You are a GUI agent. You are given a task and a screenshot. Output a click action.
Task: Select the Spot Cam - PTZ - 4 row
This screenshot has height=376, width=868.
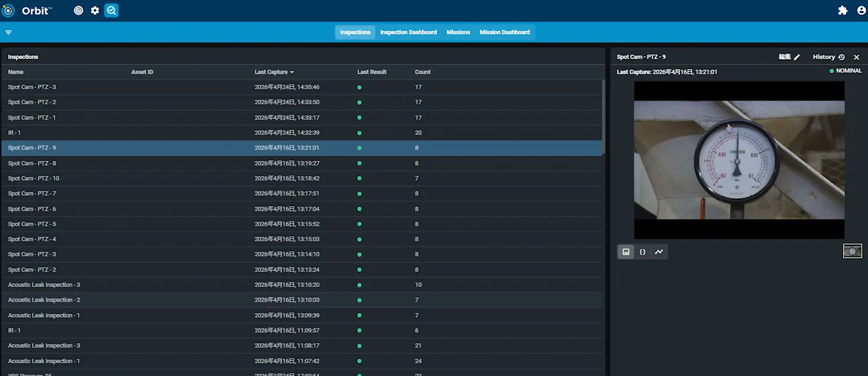click(x=302, y=239)
